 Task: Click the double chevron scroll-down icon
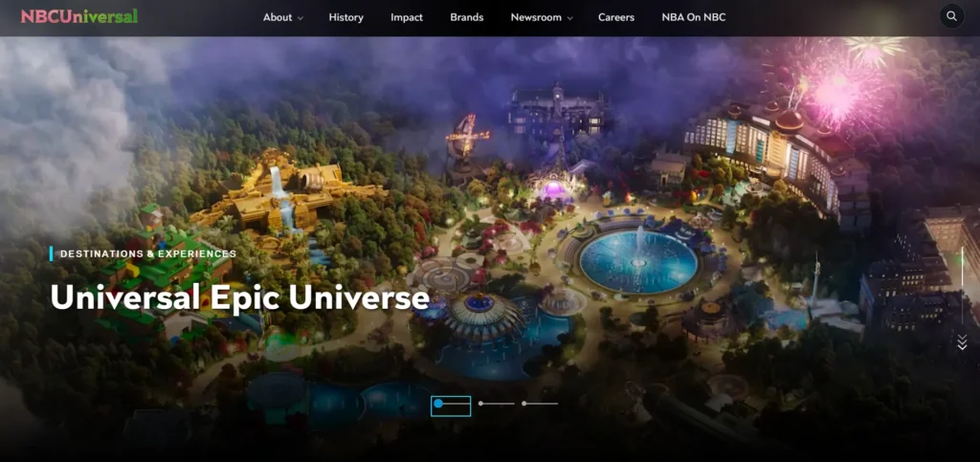(x=962, y=342)
